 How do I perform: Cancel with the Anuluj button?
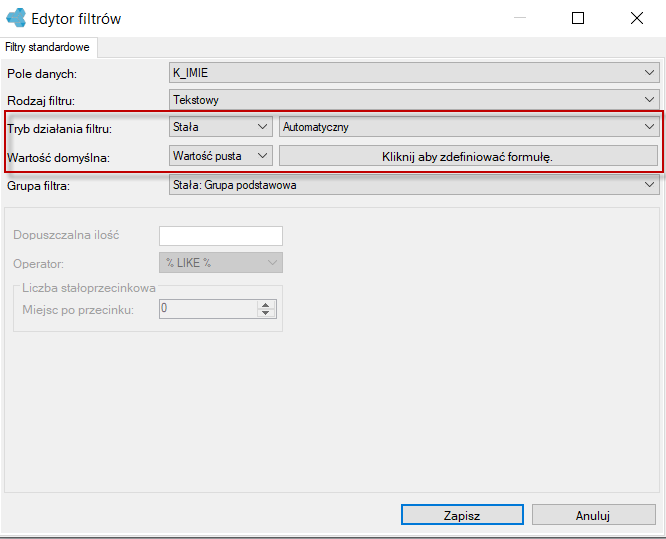pyautogui.click(x=593, y=515)
